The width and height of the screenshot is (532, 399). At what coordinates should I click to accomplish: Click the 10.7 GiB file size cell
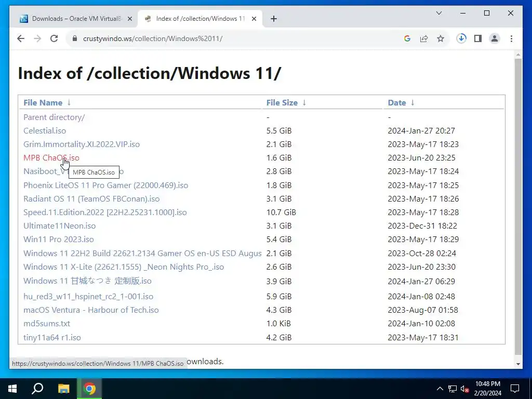click(x=281, y=212)
